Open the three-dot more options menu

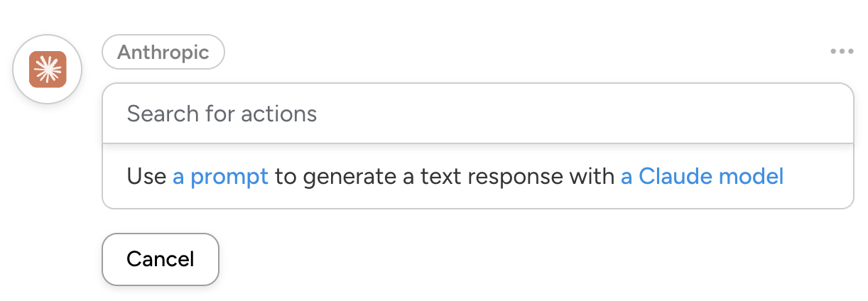pos(841,51)
